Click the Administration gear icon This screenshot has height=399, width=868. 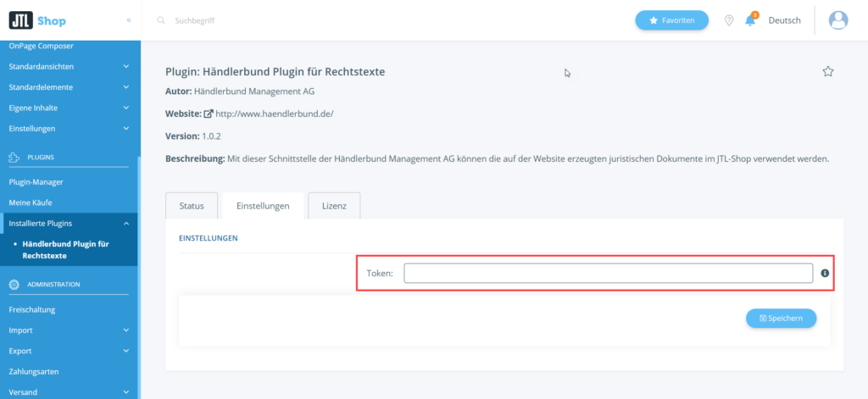click(x=14, y=285)
